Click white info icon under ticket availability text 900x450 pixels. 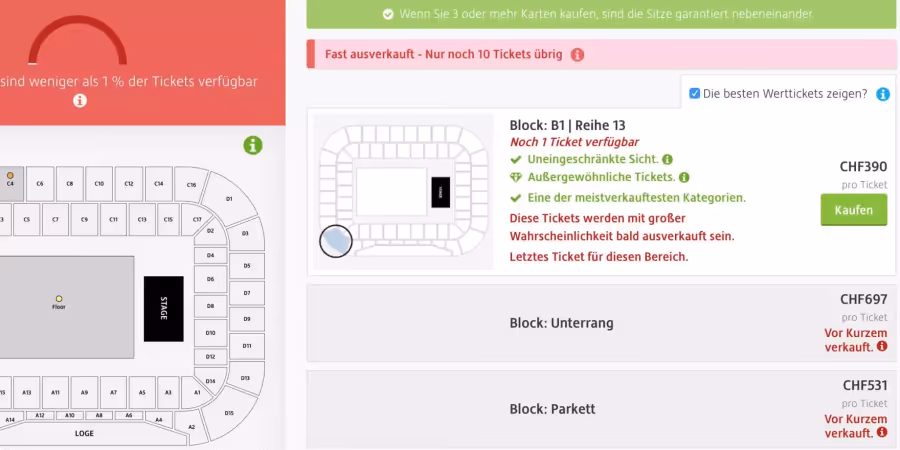coord(80,100)
